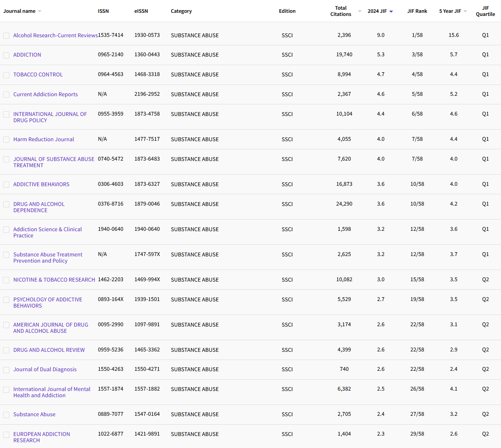Go to NICOTINE & TOBACCO RESEARCH journal
Screen dimensions: 501x448
click(x=54, y=280)
